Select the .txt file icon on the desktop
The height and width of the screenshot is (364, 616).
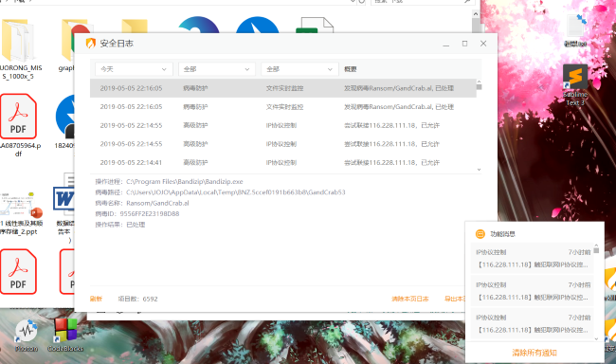coord(575,30)
